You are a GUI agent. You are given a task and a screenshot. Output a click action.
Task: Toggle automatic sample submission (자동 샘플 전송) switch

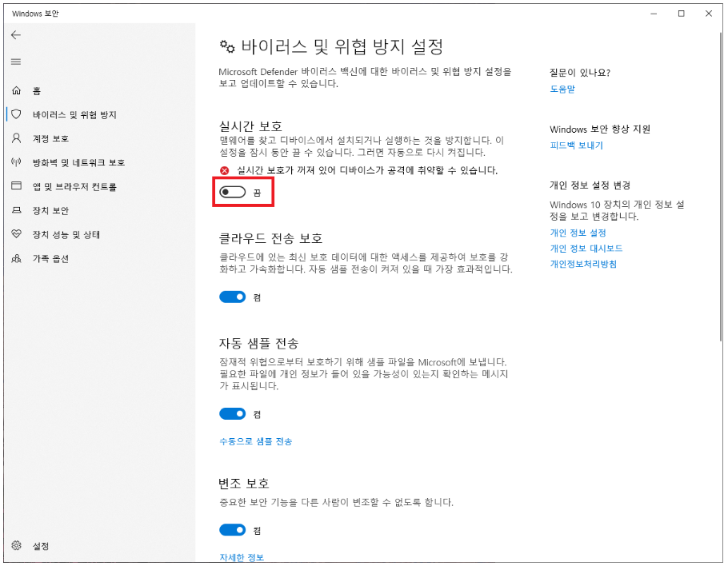[232, 413]
